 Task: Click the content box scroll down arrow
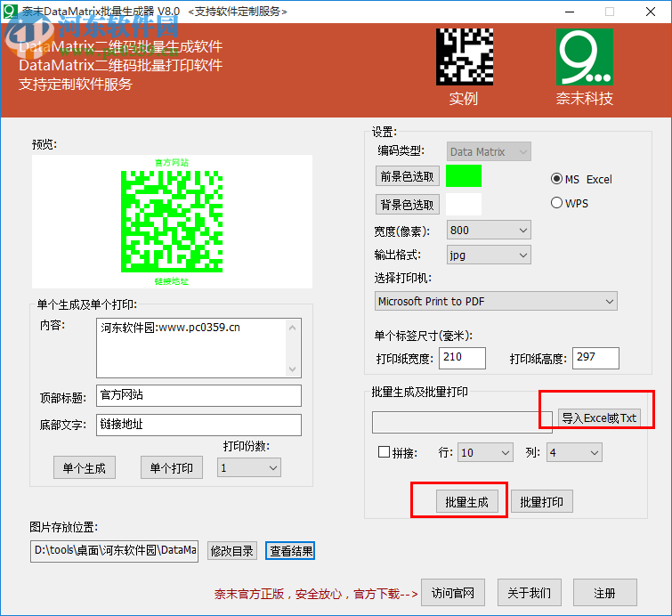point(293,369)
